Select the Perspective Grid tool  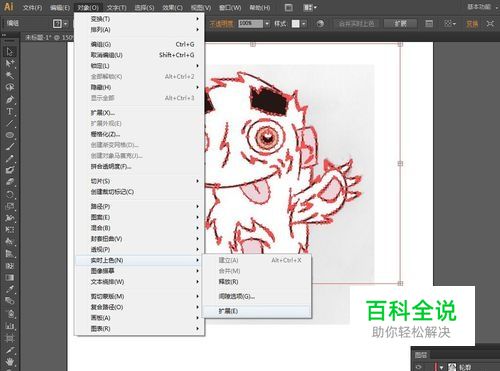[10, 254]
